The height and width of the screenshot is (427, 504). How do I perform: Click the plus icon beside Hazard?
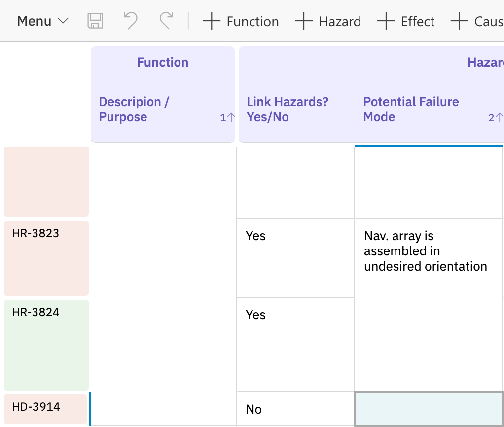pyautogui.click(x=303, y=22)
